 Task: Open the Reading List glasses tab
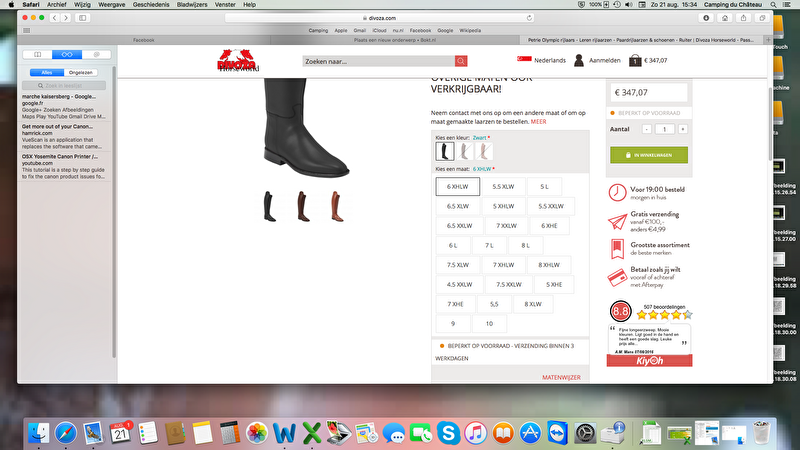[67, 54]
